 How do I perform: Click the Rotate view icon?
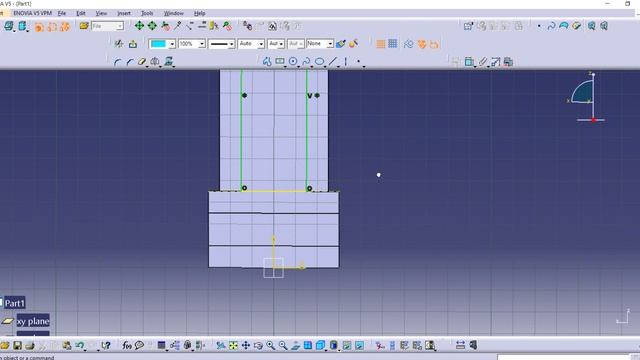(258, 346)
